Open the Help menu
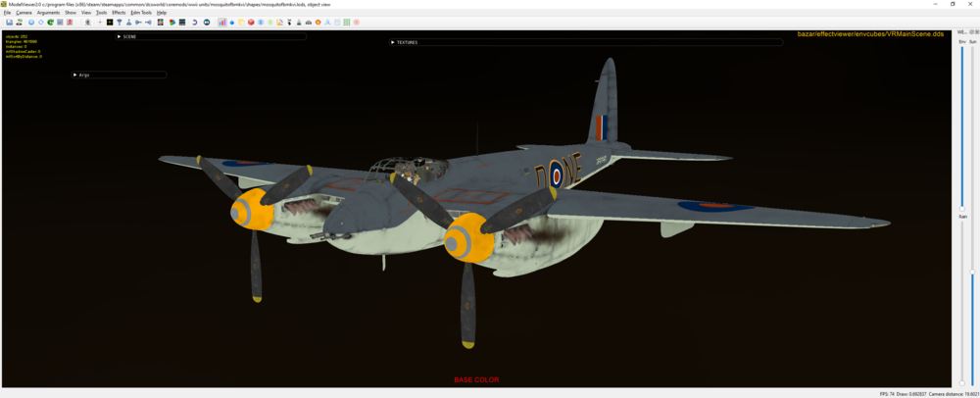The width and height of the screenshot is (980, 398). tap(162, 13)
